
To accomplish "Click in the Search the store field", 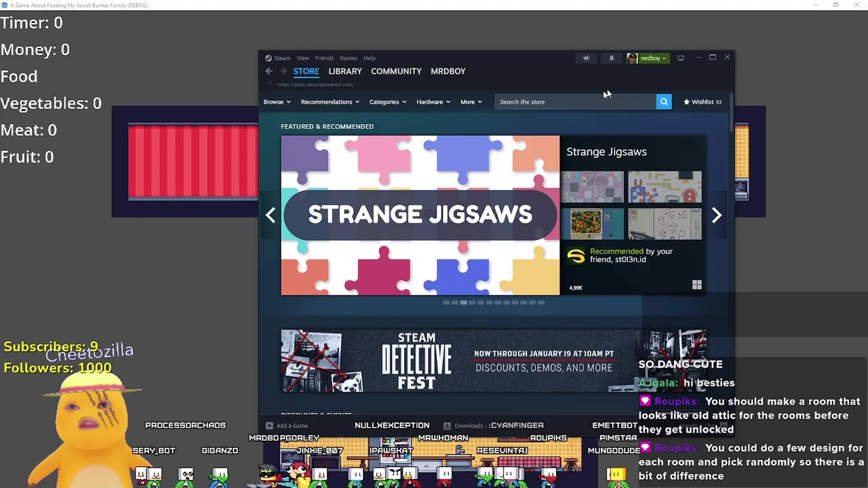I will (576, 102).
